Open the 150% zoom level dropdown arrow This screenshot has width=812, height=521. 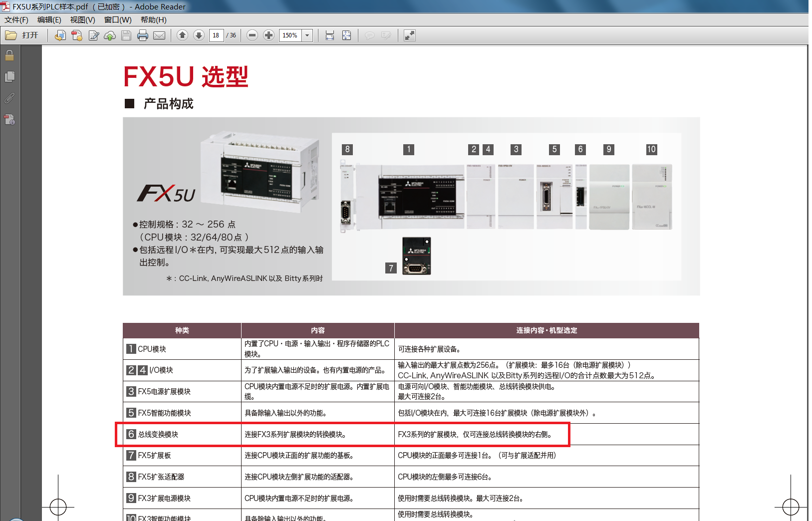(307, 35)
